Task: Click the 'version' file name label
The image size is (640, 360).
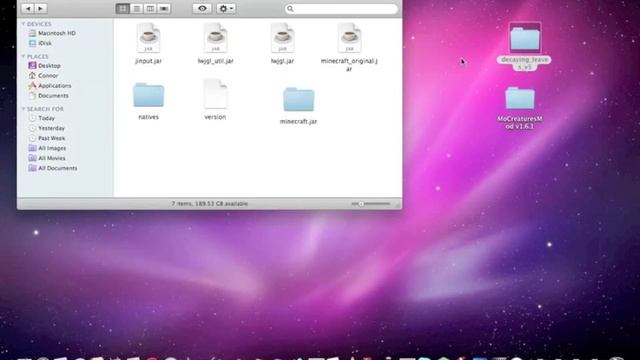Action: pos(215,117)
